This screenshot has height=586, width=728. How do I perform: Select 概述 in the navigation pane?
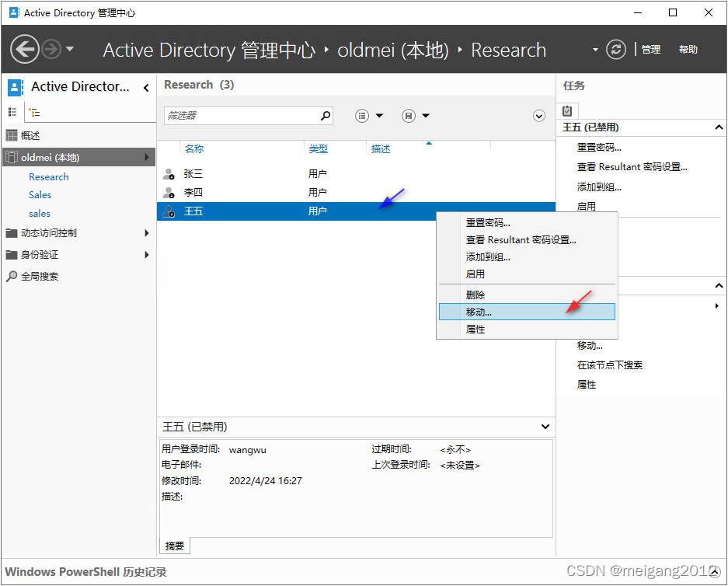30,135
